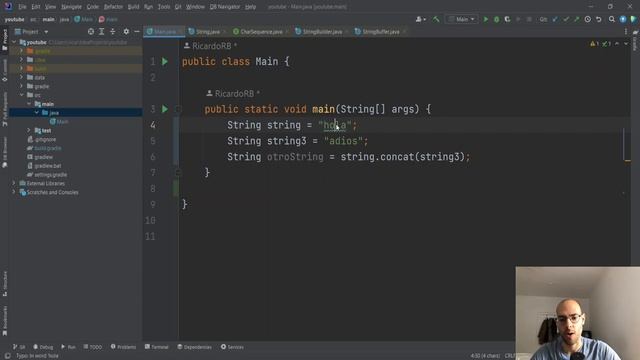Run with coverage icon in toolbar
The image size is (640, 360).
(x=507, y=19)
